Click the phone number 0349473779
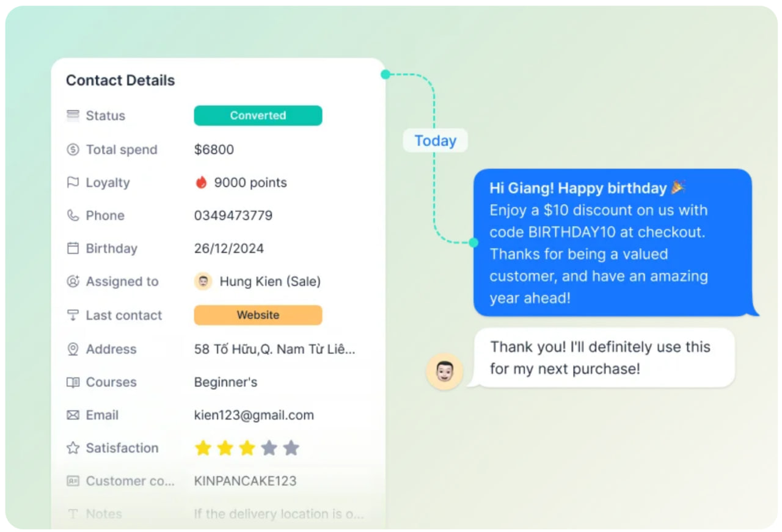782x532 pixels. 233,216
